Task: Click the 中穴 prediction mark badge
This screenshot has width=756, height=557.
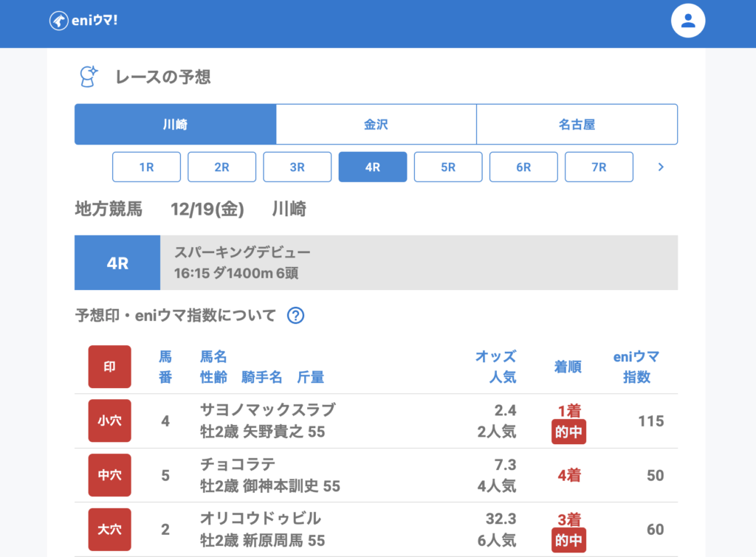Action: pos(109,475)
